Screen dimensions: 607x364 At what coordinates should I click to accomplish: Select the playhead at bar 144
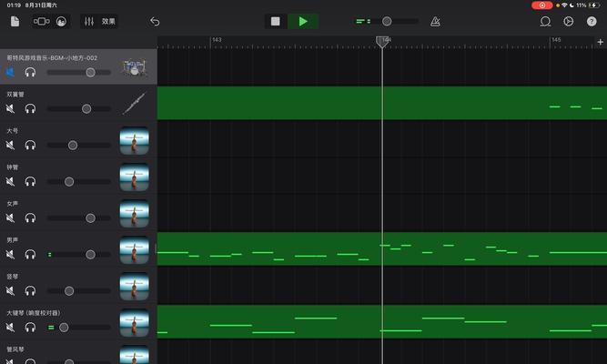pyautogui.click(x=382, y=42)
